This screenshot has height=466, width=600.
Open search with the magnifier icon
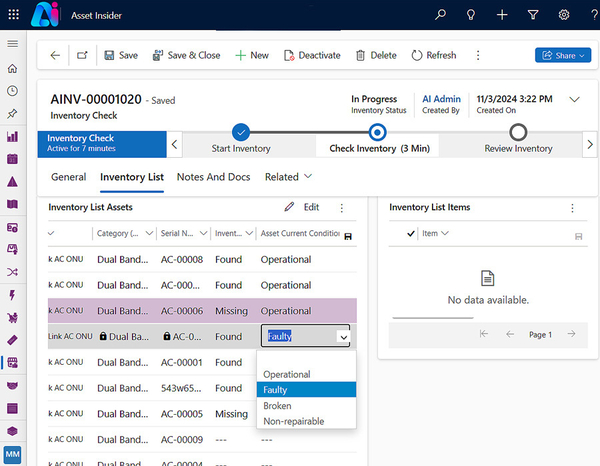click(440, 15)
